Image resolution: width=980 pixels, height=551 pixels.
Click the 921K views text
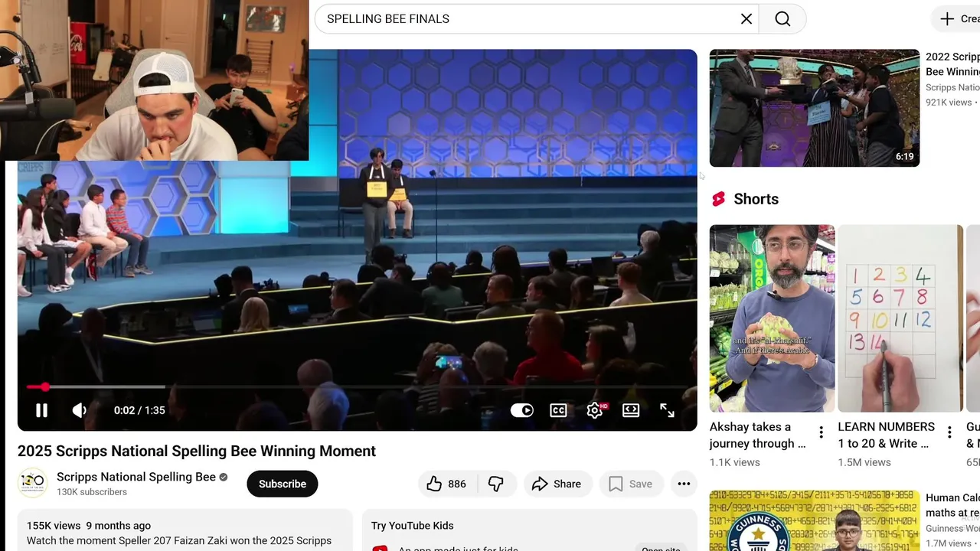[949, 103]
